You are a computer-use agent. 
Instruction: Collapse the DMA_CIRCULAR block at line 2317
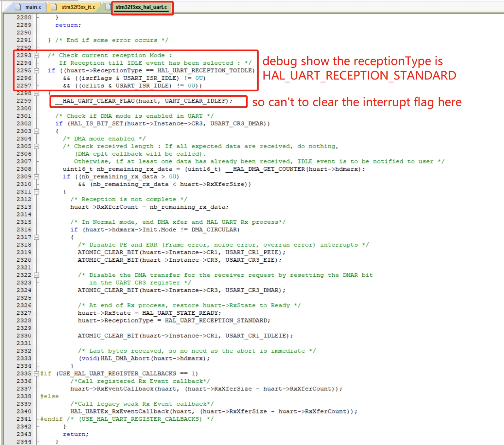click(x=37, y=237)
